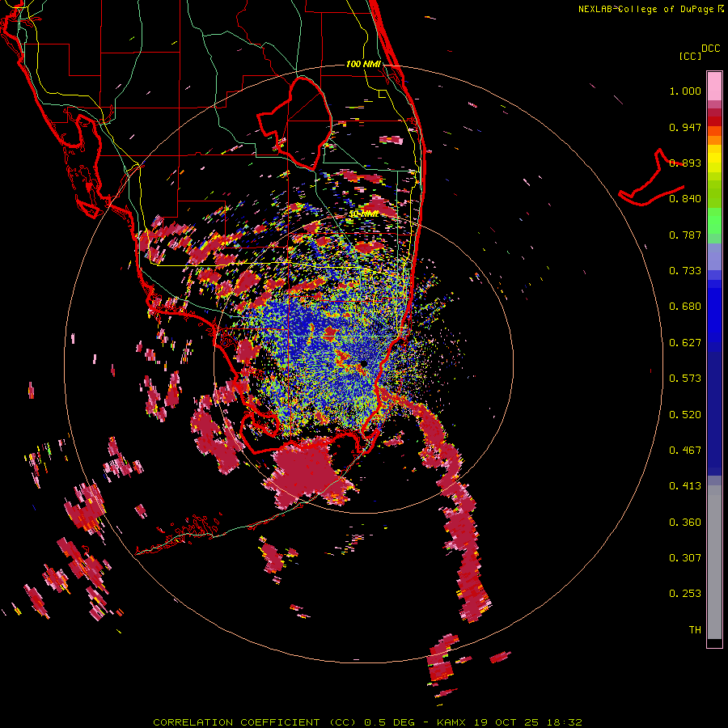
Task: Click the pink top segment of color bar
Action: click(x=714, y=87)
